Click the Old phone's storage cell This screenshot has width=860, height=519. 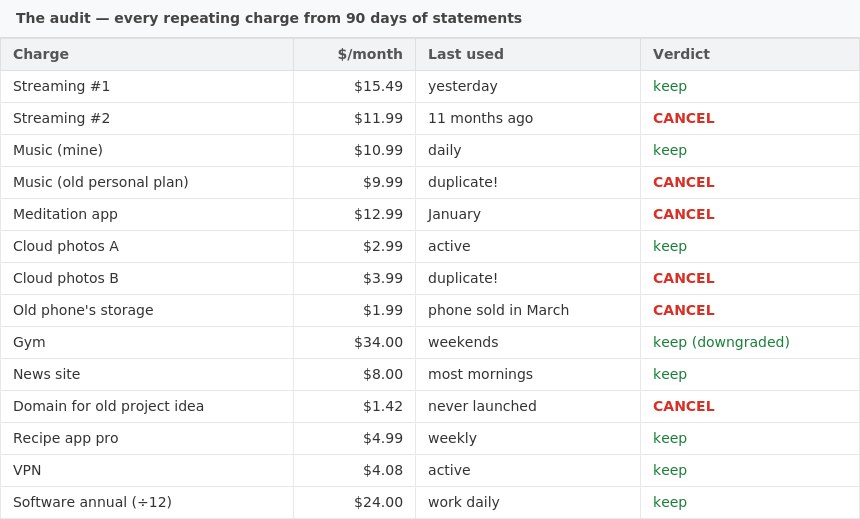[x=147, y=310]
